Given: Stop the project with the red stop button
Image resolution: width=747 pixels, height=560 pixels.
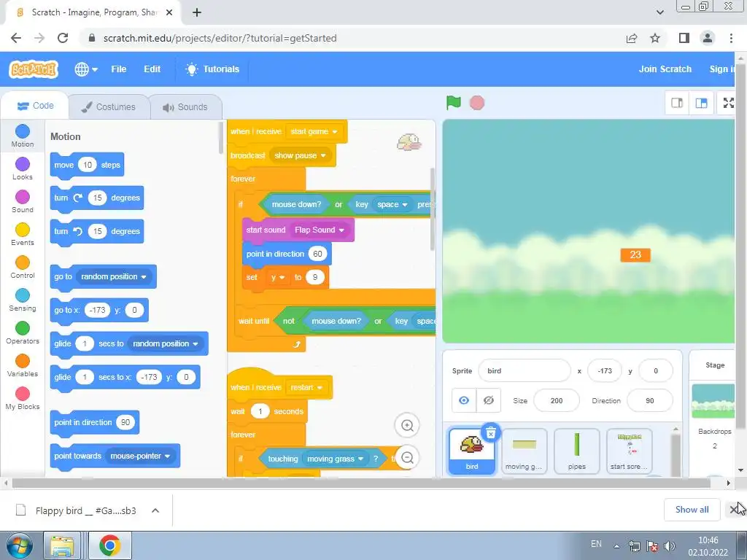Looking at the screenshot, I should point(477,102).
